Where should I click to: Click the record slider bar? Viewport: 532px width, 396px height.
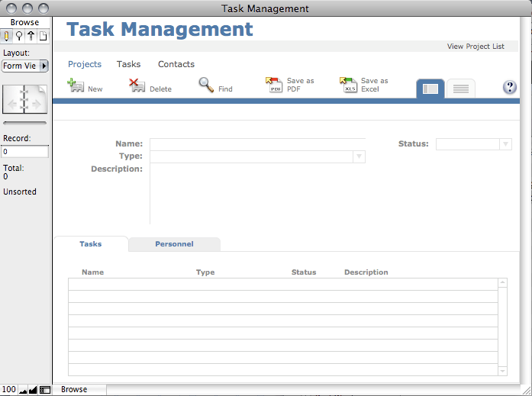[24, 123]
